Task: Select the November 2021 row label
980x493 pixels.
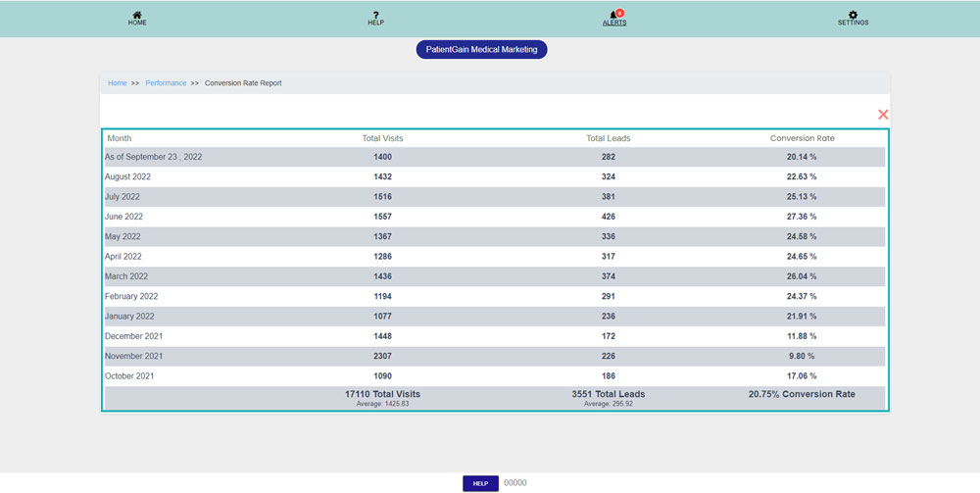Action: tap(133, 357)
